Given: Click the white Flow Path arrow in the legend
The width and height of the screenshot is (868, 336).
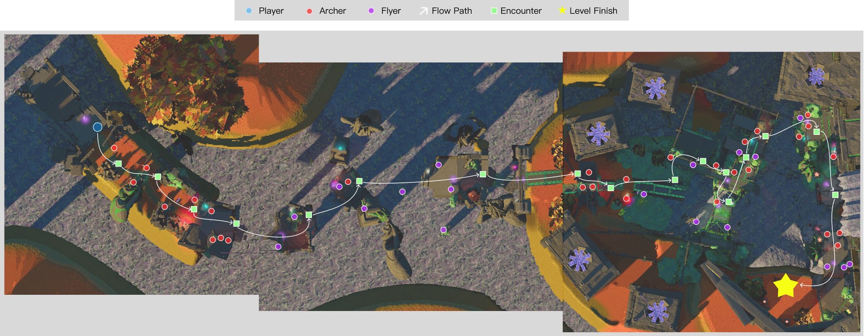Looking at the screenshot, I should 423,11.
